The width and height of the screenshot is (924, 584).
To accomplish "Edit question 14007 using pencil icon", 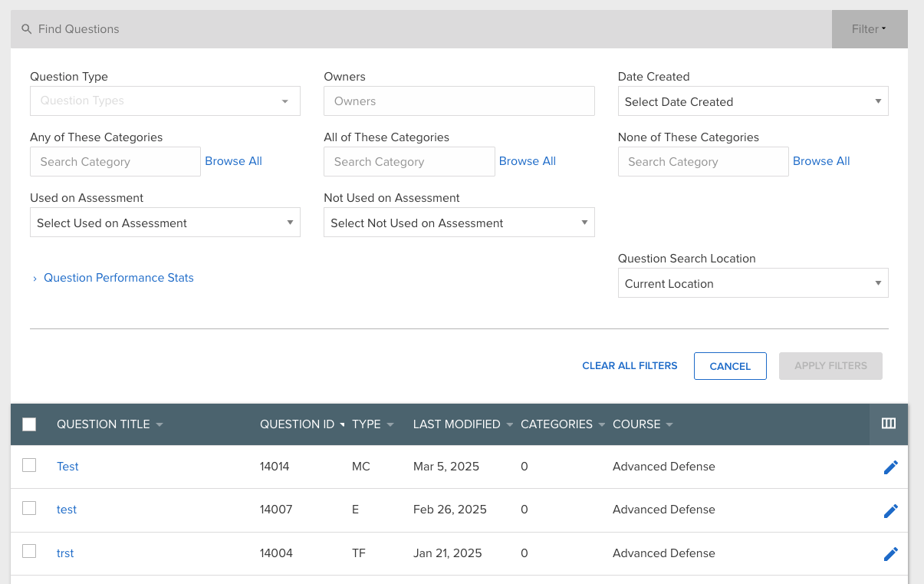I will (x=890, y=510).
